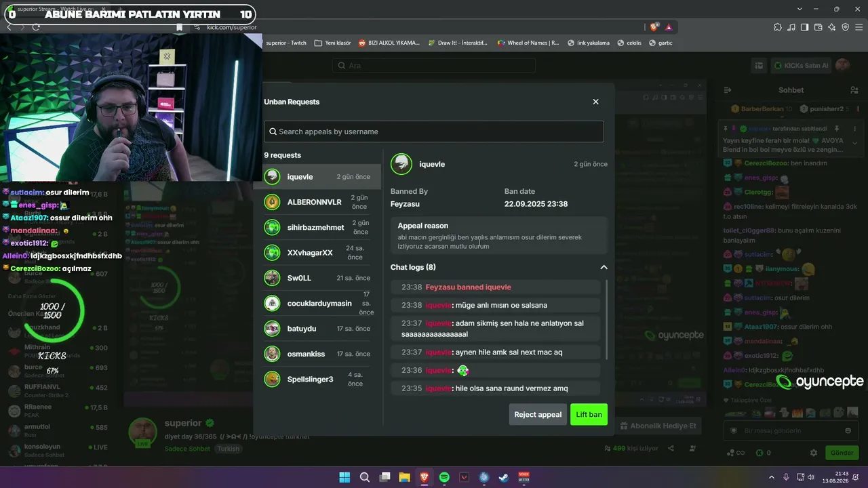Open browser main hamburger menu
The image size is (868, 488).
pyautogui.click(x=859, y=27)
